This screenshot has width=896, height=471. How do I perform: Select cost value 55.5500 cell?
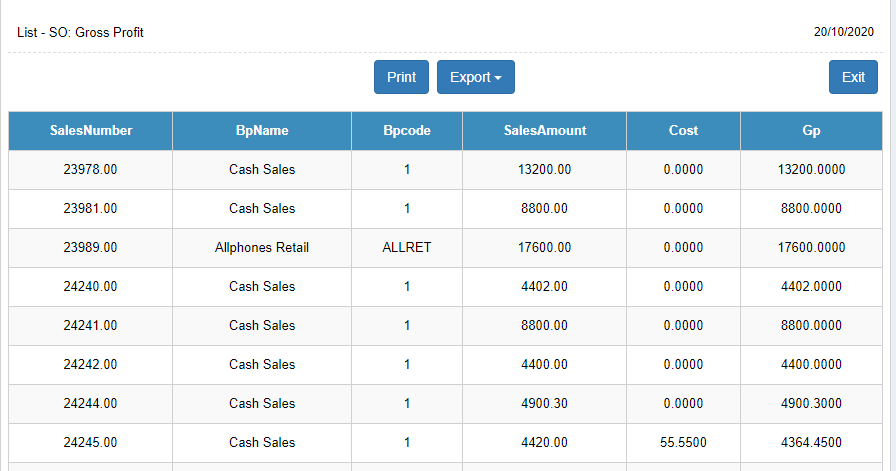pos(683,442)
